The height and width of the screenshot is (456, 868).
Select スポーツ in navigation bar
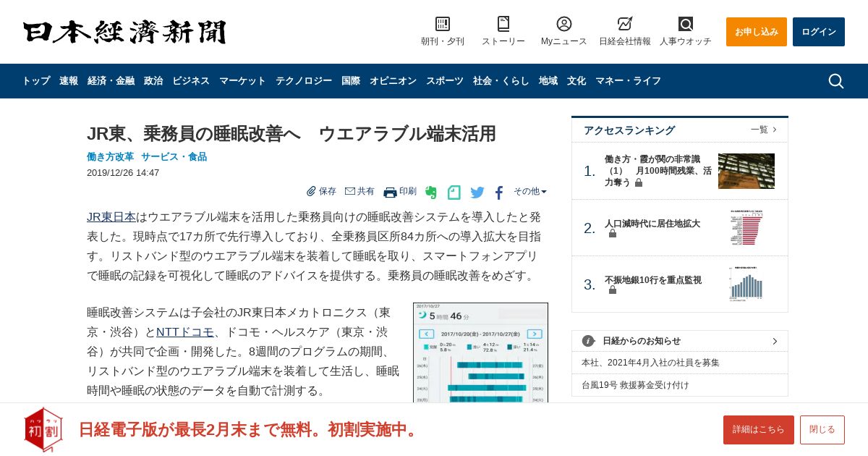(445, 81)
